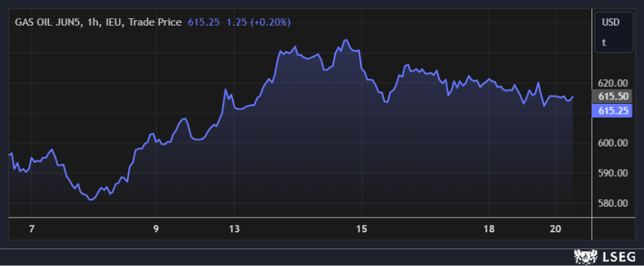
Task: Select date 20 on time axis
Action: tap(556, 230)
